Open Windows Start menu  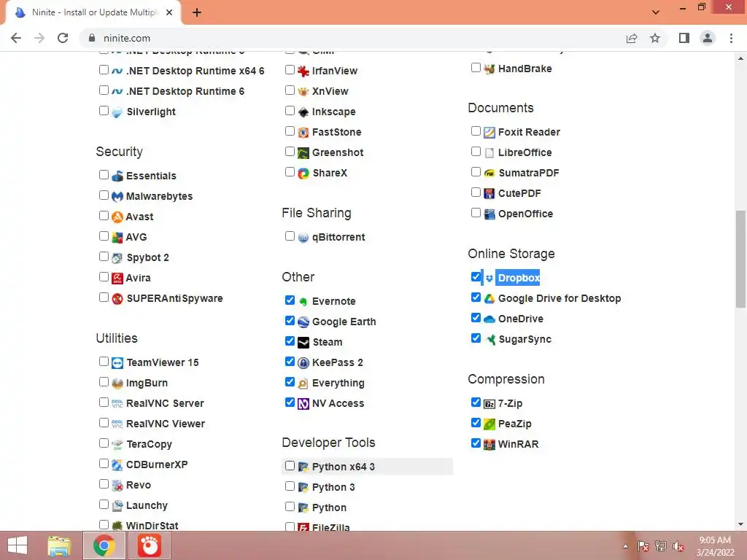pyautogui.click(x=18, y=545)
